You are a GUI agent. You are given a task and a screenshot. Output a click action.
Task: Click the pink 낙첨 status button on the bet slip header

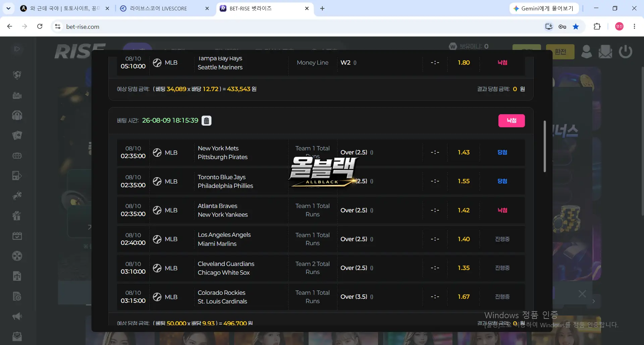click(512, 121)
